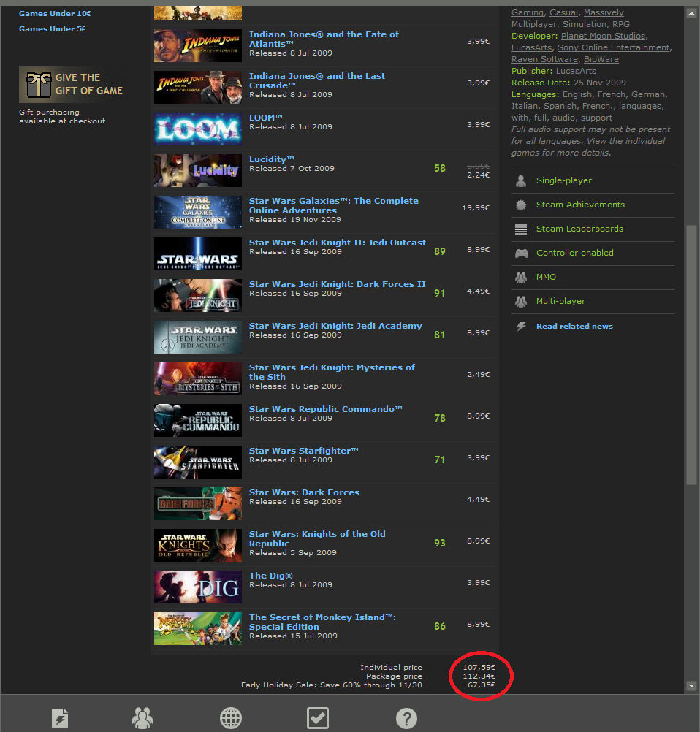This screenshot has height=732, width=700.
Task: Click the Star Wars Starfighter thumbnail
Action: [198, 462]
